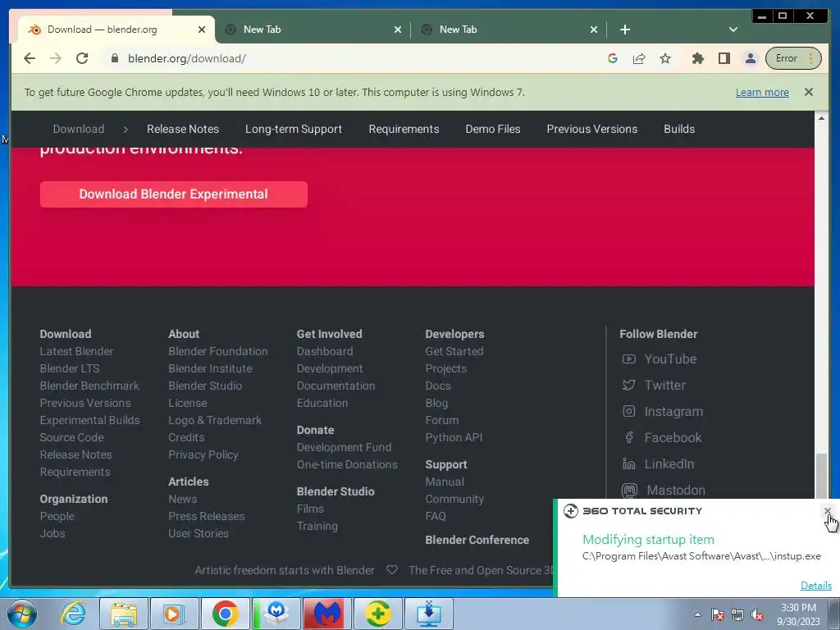This screenshot has height=630, width=840.
Task: Open the Chrome profile avatar
Action: pyautogui.click(x=751, y=58)
